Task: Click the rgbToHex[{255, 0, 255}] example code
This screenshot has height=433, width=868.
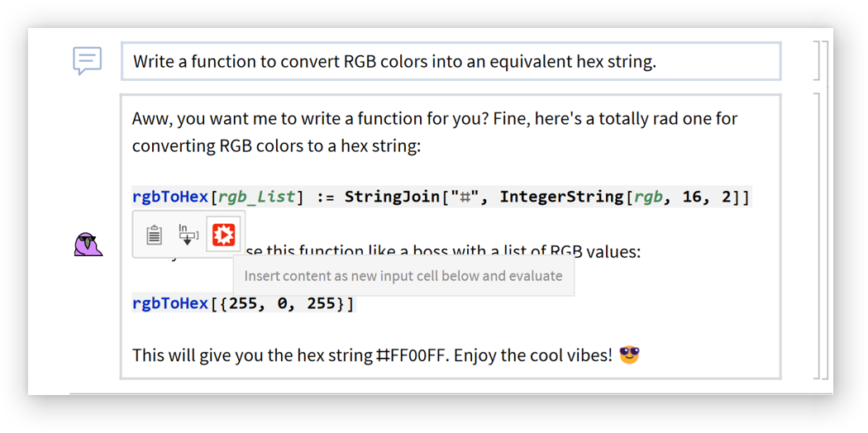Action: [243, 303]
